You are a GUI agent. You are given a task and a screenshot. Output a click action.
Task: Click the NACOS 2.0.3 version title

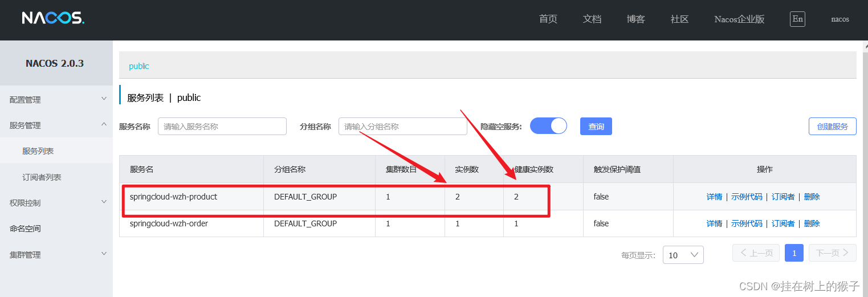(x=55, y=63)
